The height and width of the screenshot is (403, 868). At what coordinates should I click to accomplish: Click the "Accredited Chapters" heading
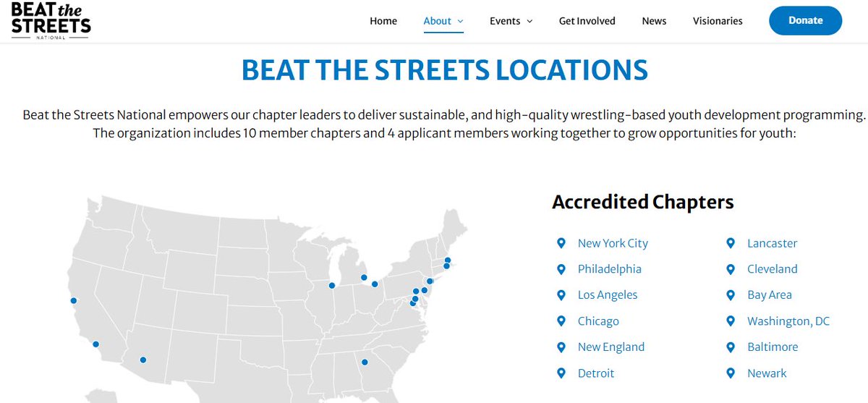click(643, 202)
